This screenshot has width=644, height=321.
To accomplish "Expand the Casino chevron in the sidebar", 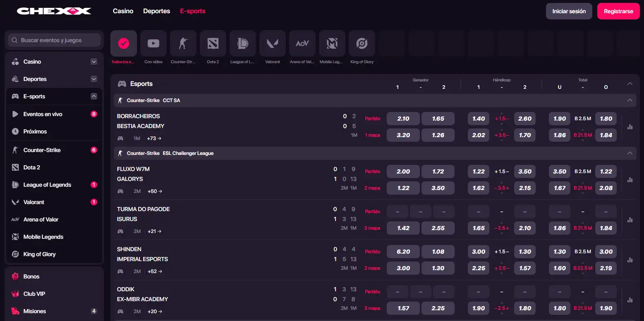I will pyautogui.click(x=94, y=62).
